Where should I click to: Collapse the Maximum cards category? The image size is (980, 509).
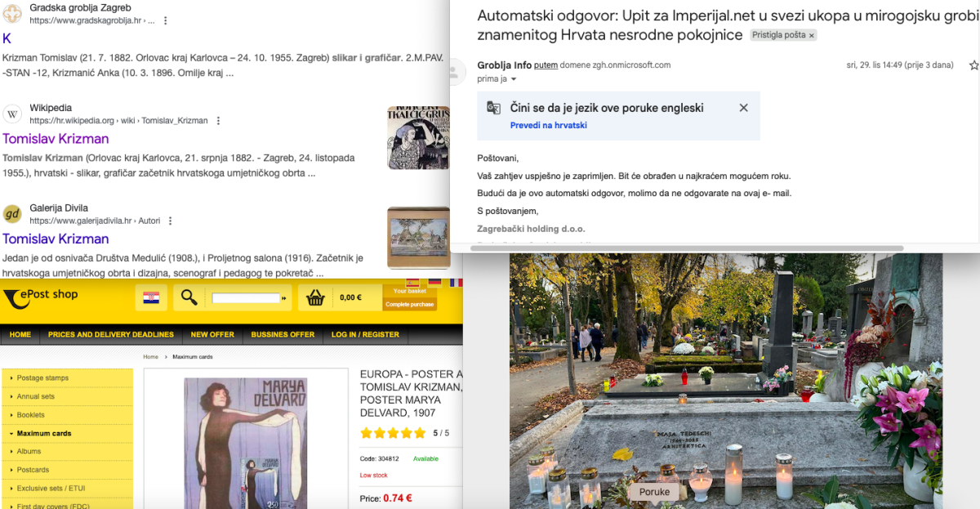(44, 433)
